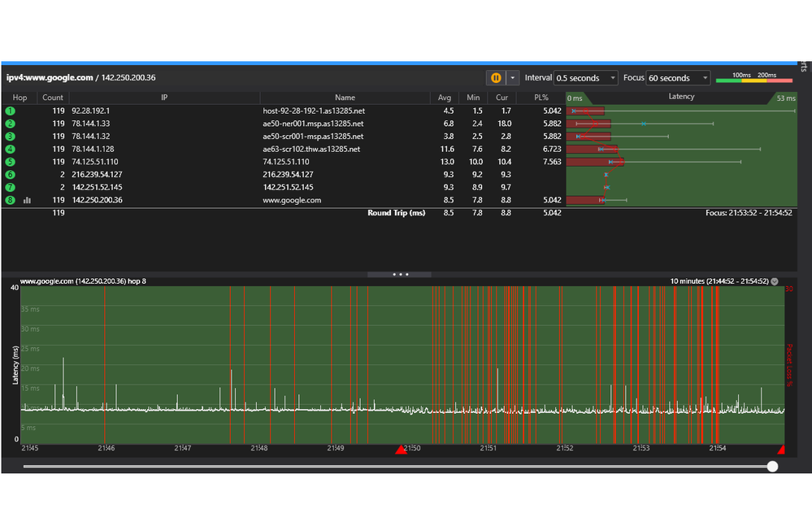The height and width of the screenshot is (522, 812).
Task: Sort by the Avg column header
Action: 444,98
